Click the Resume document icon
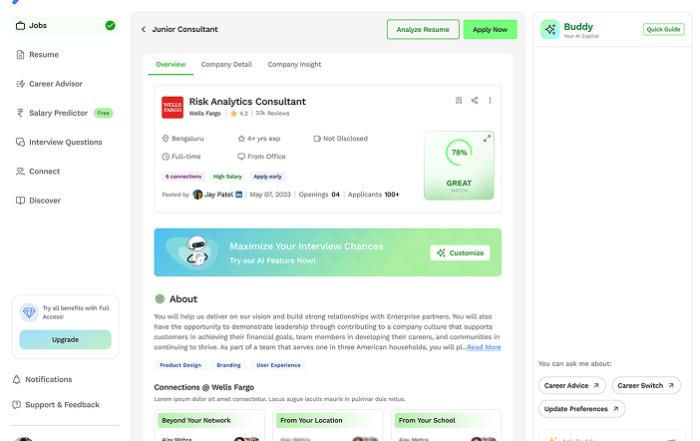 point(20,54)
